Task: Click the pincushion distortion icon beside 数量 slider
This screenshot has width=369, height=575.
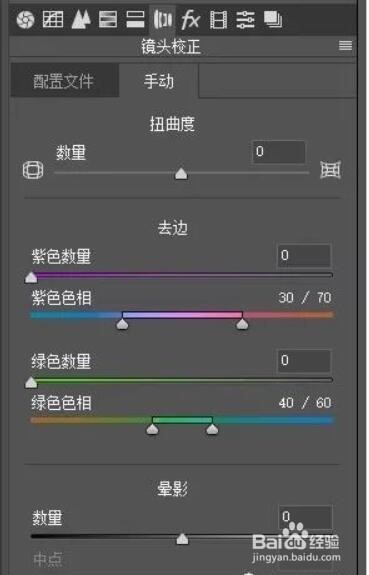Action: [x=330, y=170]
